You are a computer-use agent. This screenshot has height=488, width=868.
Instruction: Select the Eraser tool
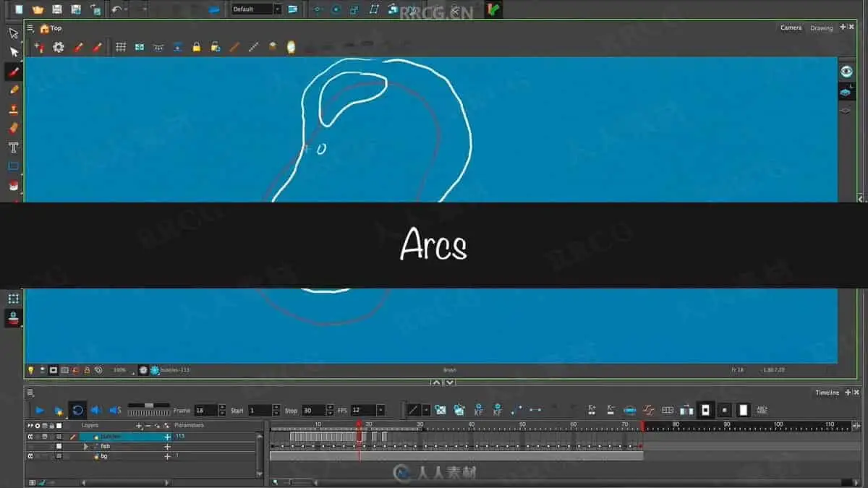[x=13, y=128]
